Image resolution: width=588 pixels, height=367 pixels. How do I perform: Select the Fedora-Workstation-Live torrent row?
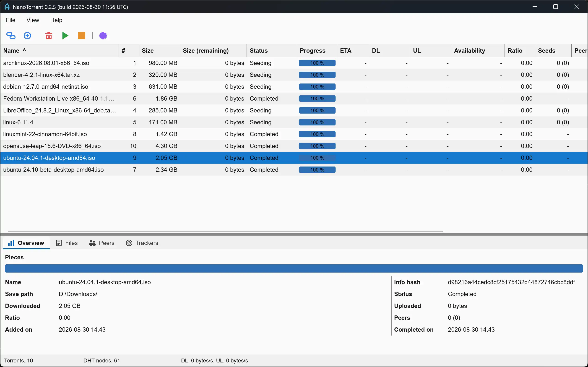294,99
